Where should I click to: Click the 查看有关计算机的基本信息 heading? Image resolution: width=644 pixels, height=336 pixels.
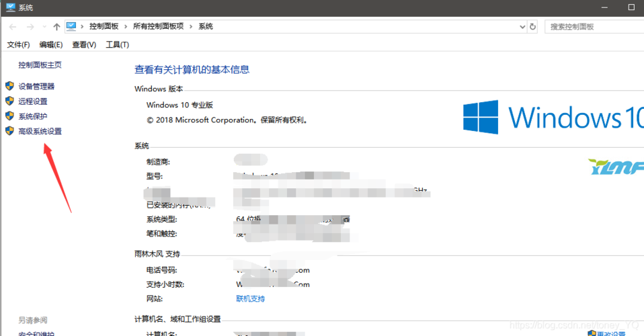point(192,69)
